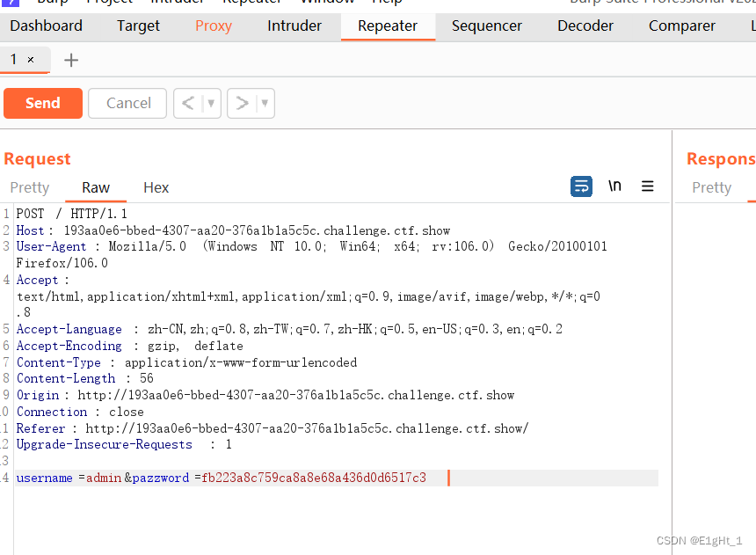Click the Accept-Language header name
The height and width of the screenshot is (555, 756).
(69, 329)
